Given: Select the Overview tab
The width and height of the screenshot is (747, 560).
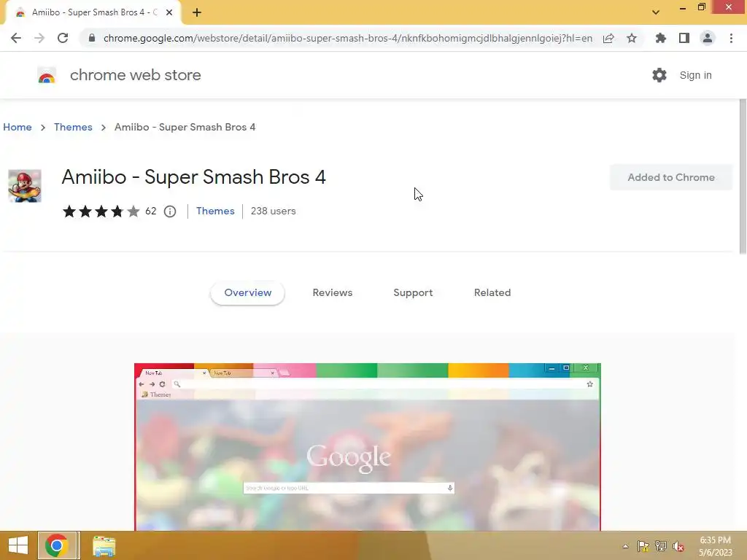Looking at the screenshot, I should 248,293.
